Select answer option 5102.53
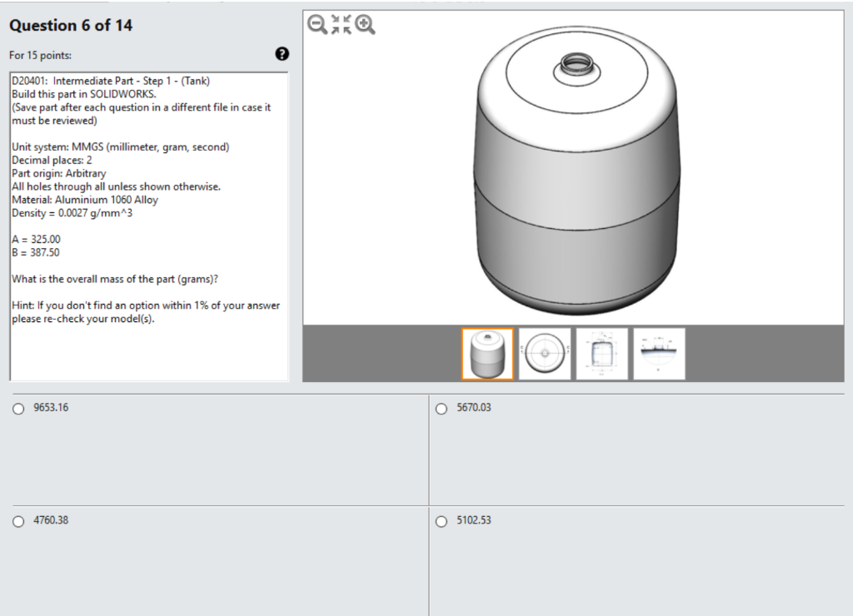Viewport: 853px width, 616px height. point(441,521)
